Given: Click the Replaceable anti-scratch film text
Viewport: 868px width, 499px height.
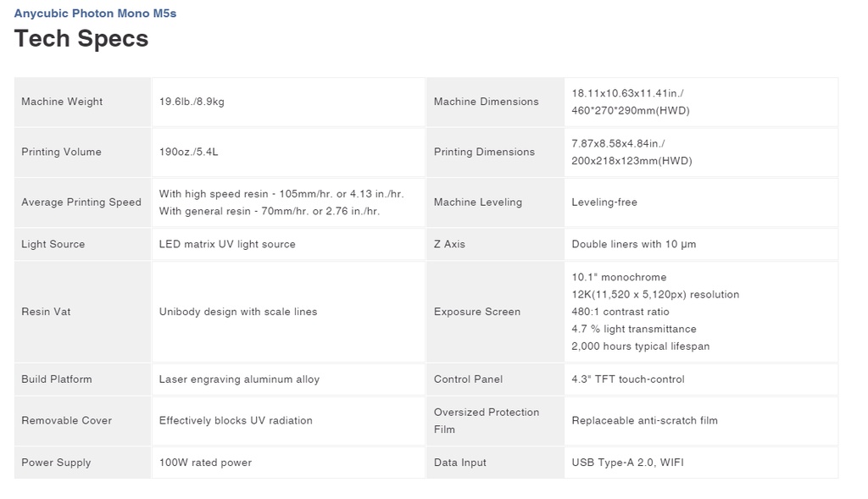Looking at the screenshot, I should click(x=644, y=421).
